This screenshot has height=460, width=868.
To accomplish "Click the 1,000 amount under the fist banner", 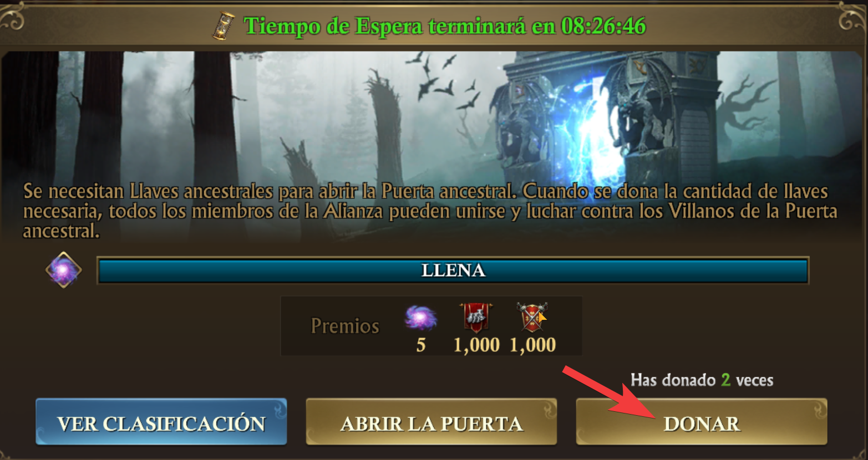I will click(x=476, y=345).
